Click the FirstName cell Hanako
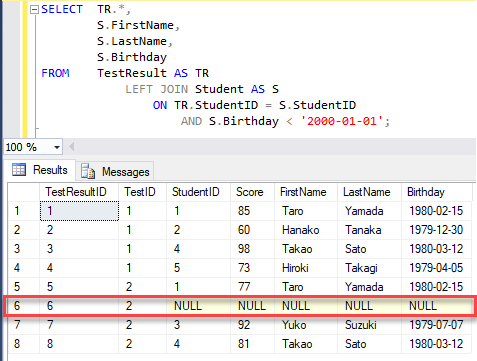The image size is (477, 361). (x=306, y=230)
